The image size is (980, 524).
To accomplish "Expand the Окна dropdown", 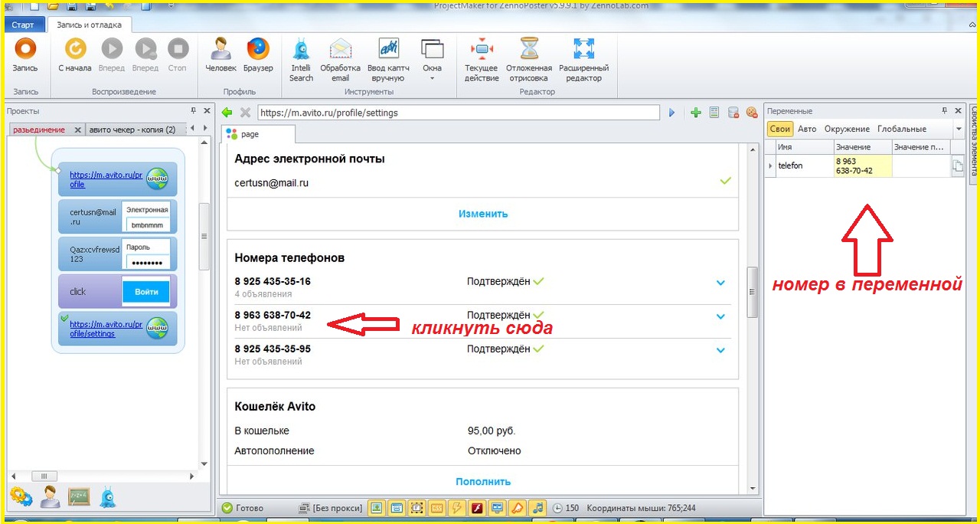I will 432,60.
